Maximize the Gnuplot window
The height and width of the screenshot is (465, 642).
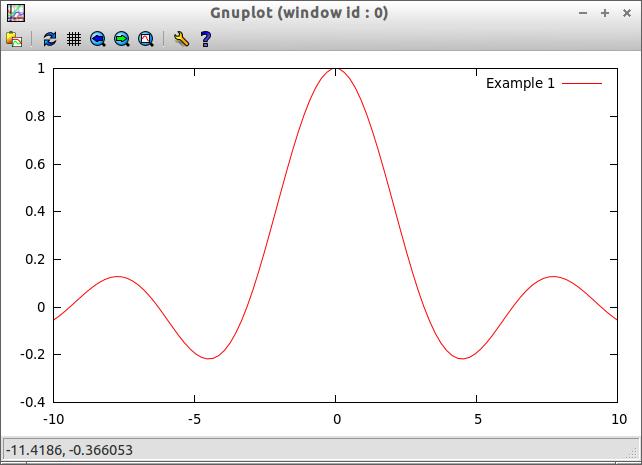[x=605, y=13]
